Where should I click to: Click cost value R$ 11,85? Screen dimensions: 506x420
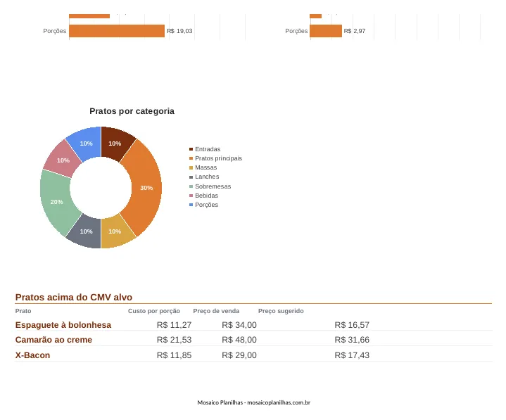pyautogui.click(x=174, y=355)
